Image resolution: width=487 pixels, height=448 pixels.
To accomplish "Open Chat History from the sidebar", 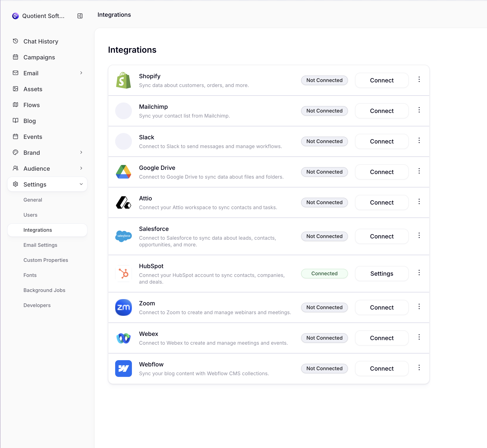I will click(x=41, y=41).
